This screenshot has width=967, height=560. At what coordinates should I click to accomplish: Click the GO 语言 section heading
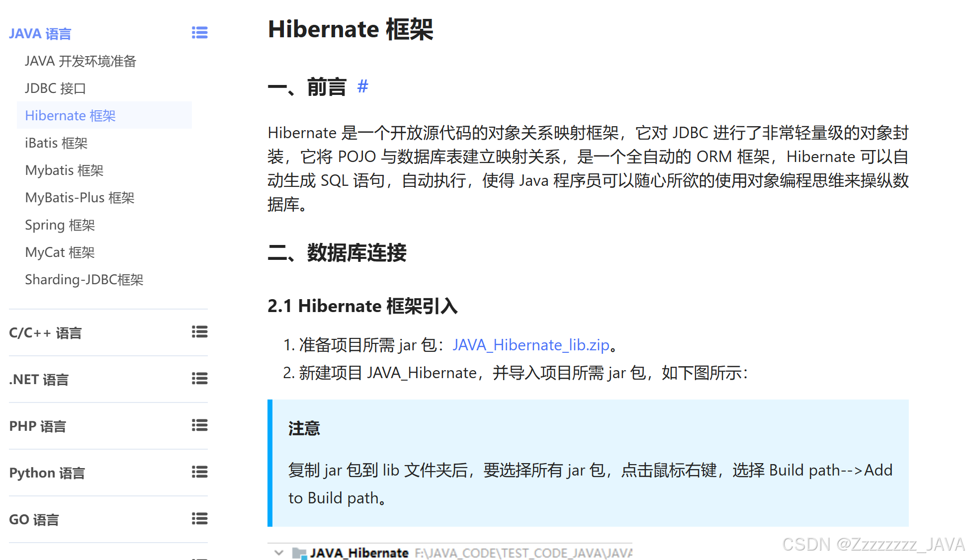(34, 520)
